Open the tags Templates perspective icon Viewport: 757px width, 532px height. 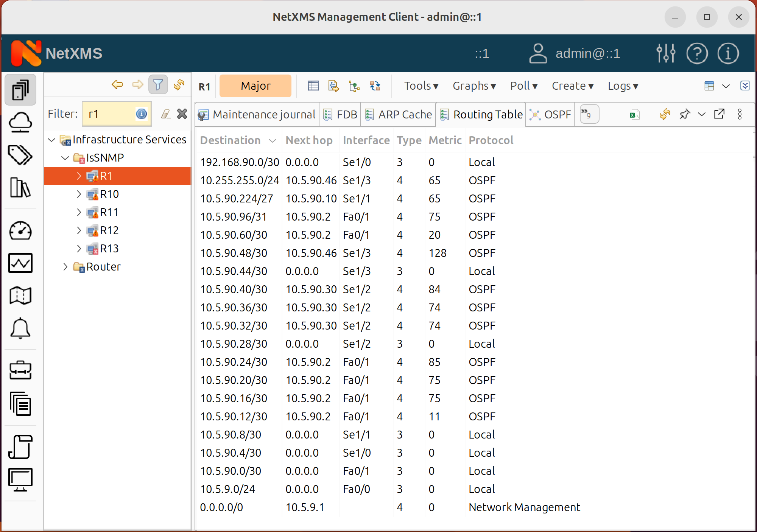[20, 155]
